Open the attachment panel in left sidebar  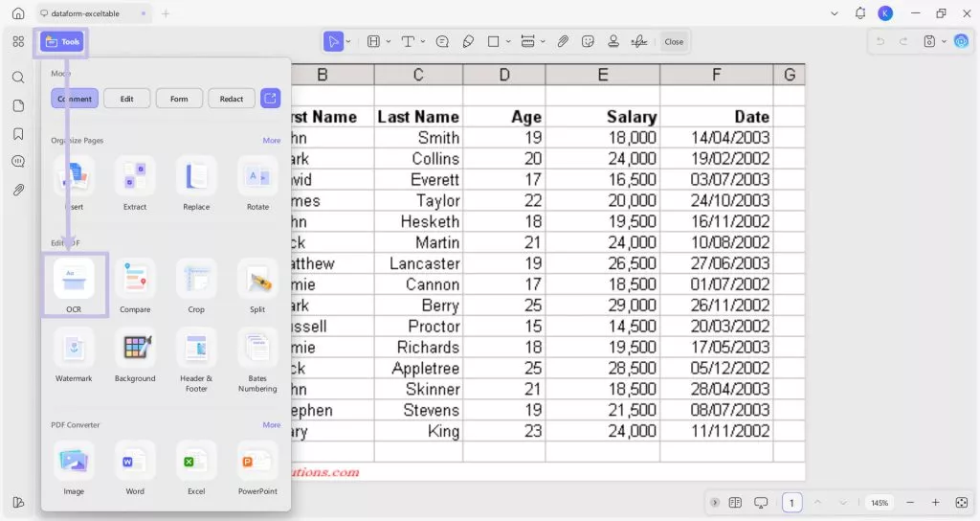(18, 190)
